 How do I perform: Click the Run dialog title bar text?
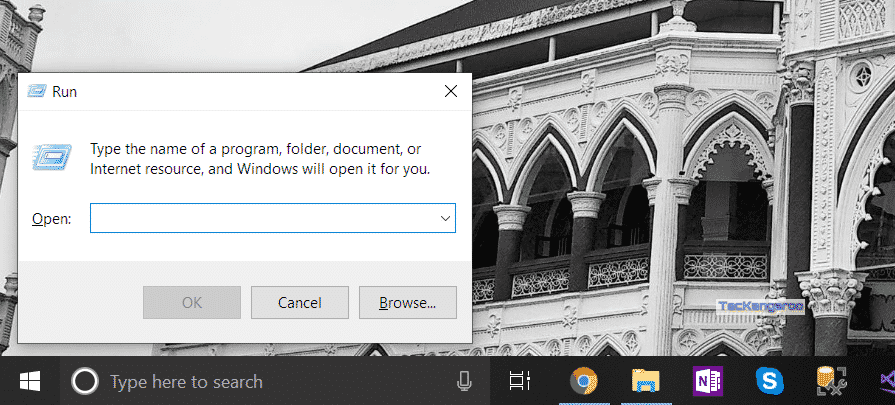click(65, 91)
